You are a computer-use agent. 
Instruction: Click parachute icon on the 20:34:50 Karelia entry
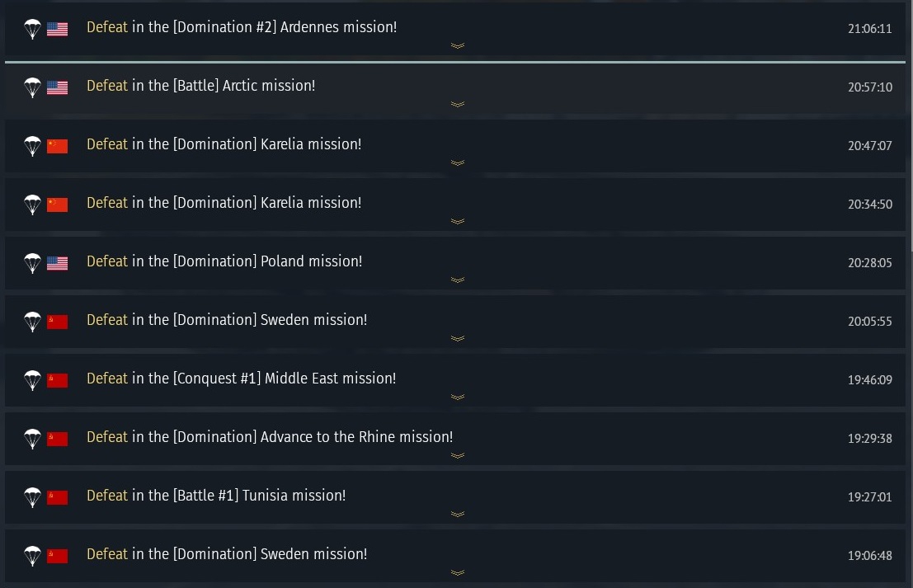pos(32,205)
